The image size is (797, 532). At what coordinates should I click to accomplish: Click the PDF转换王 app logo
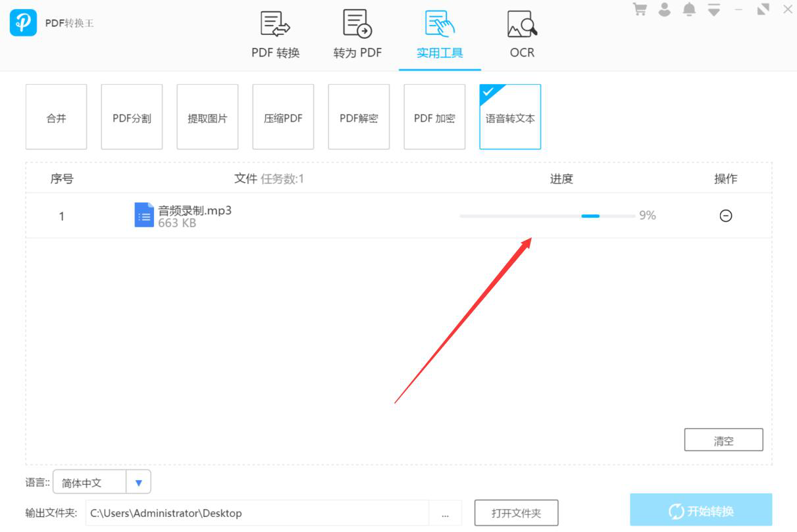coord(23,23)
